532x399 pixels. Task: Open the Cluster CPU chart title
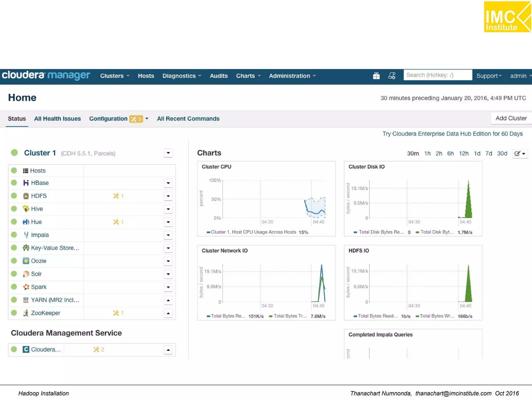point(216,167)
